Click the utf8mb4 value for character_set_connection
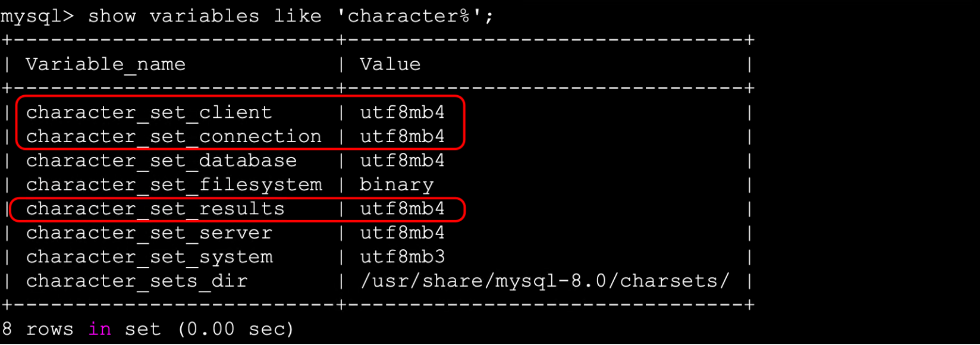Screen dimensions: 980x345 [402, 137]
